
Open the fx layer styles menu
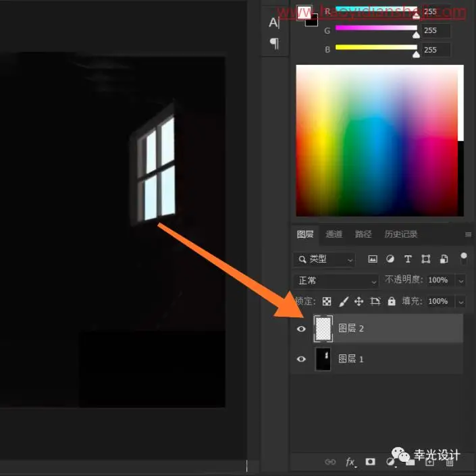coord(350,462)
